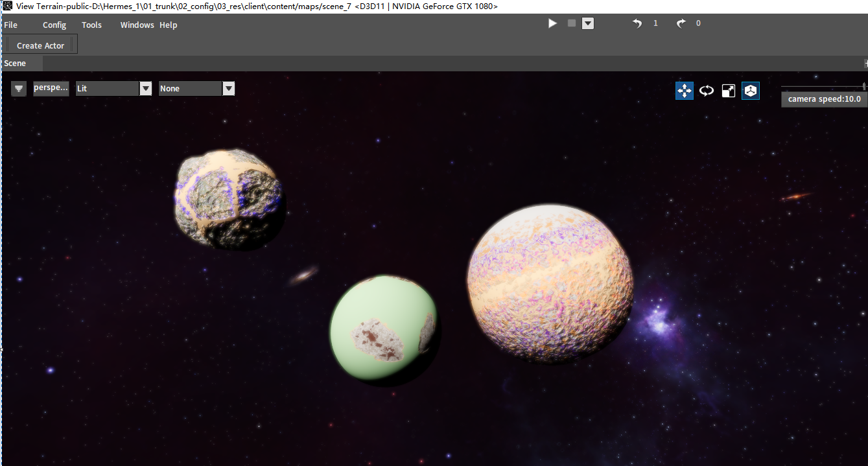Click the camera speed slider handle
The width and height of the screenshot is (868, 466).
coord(863,86)
